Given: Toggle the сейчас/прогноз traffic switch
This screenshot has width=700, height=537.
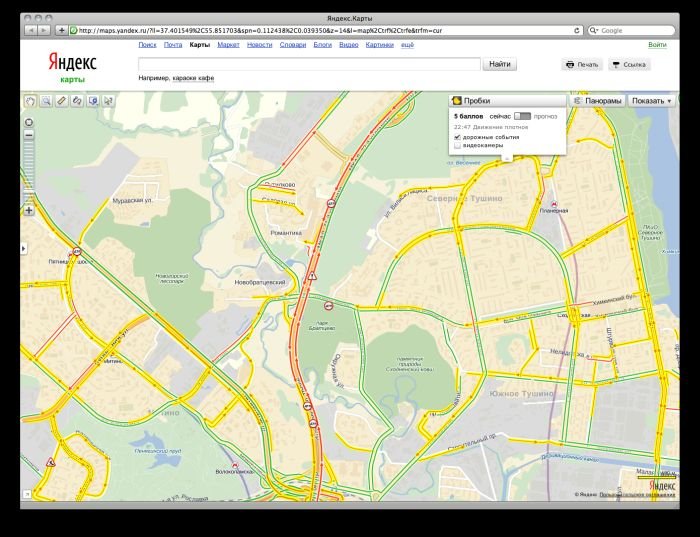Looking at the screenshot, I should pos(522,116).
